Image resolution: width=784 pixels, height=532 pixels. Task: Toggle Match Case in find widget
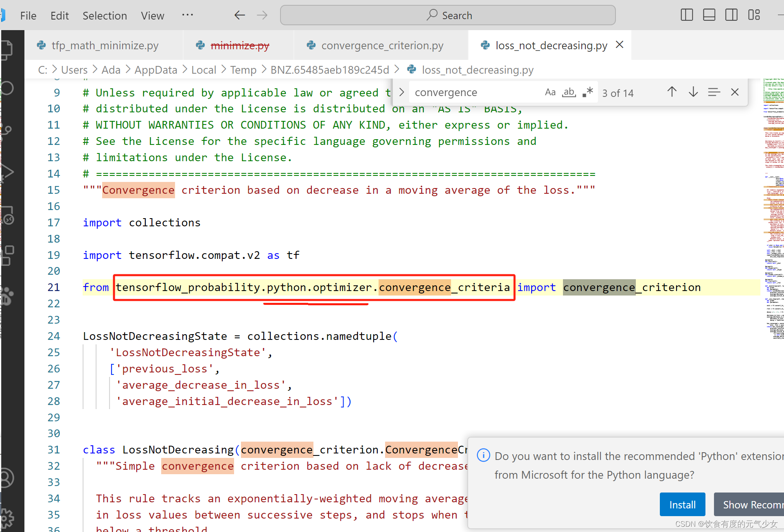[550, 92]
